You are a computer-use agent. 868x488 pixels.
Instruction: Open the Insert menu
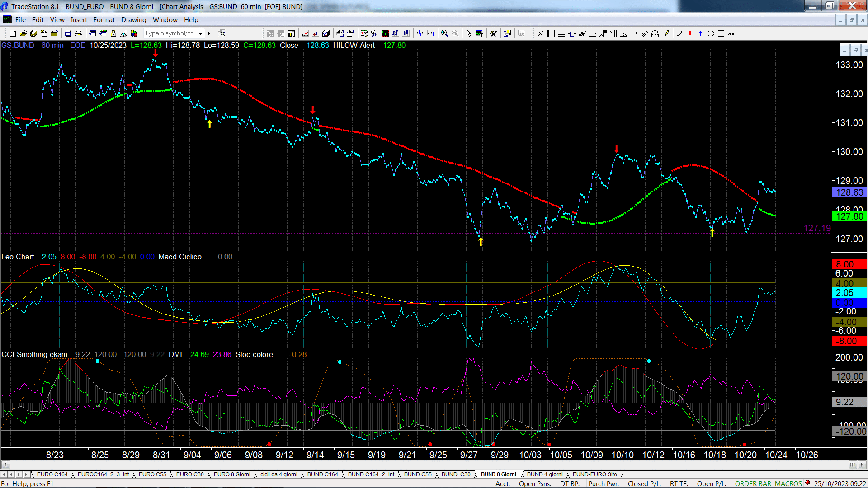coord(79,20)
